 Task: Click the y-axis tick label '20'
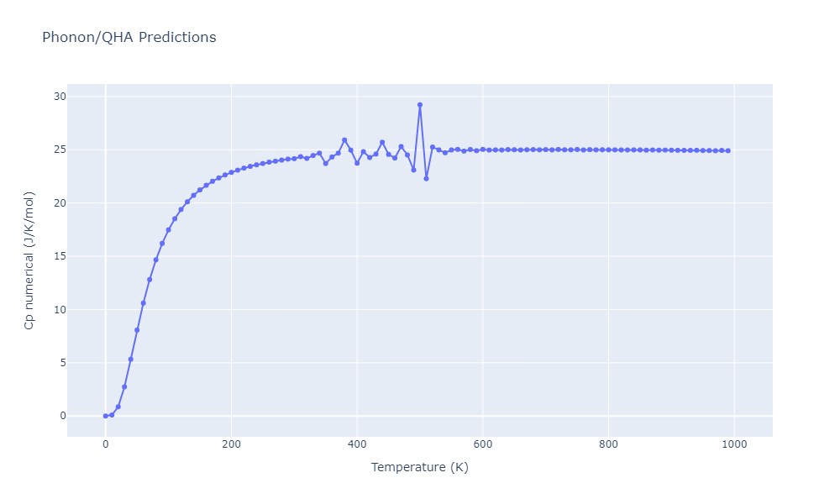[x=58, y=203]
